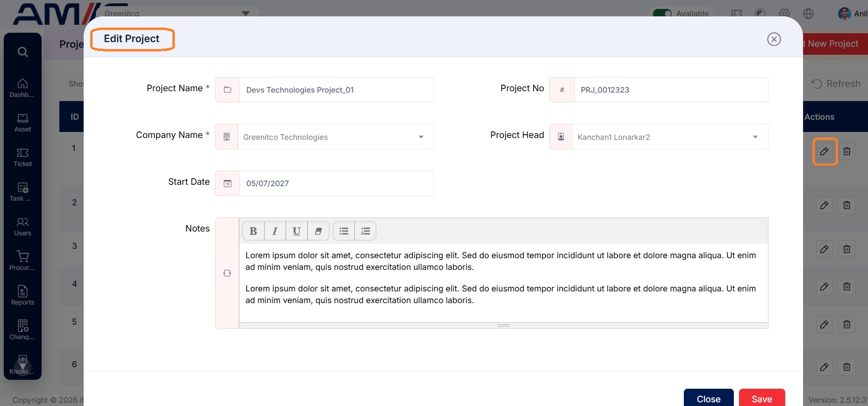Click the edit pencil icon for row 6

coord(825,367)
